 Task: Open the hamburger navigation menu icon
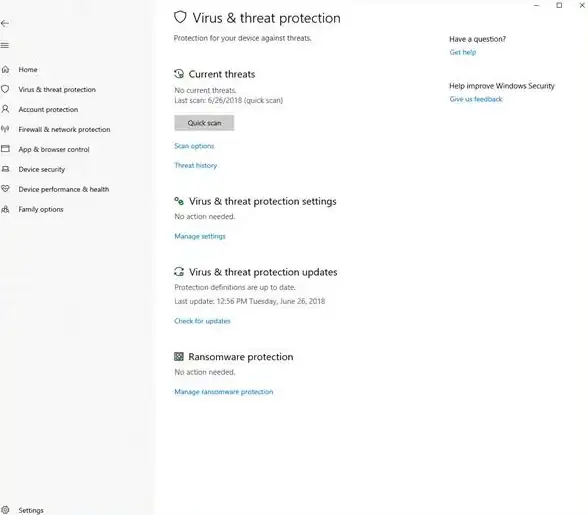[x=4, y=45]
